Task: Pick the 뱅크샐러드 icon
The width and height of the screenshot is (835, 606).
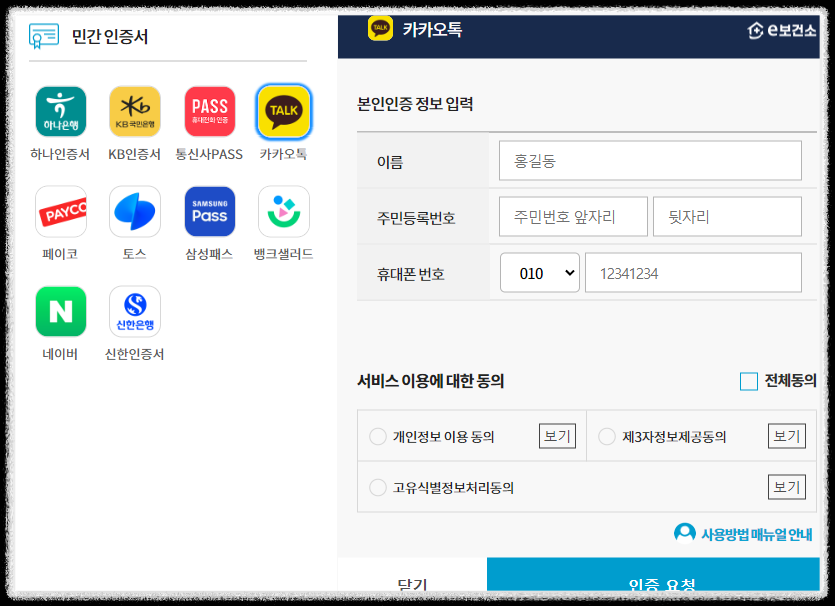Action: (x=284, y=211)
